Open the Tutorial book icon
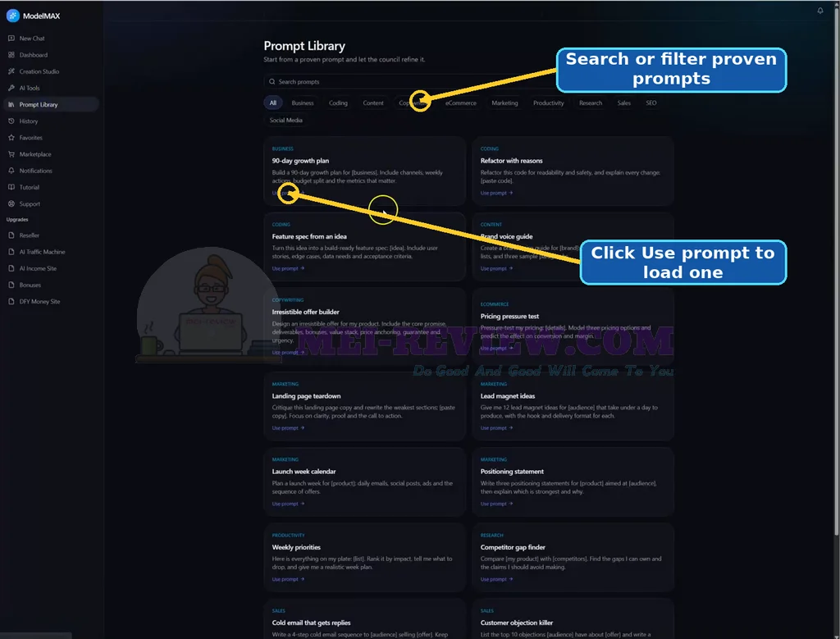 11,188
